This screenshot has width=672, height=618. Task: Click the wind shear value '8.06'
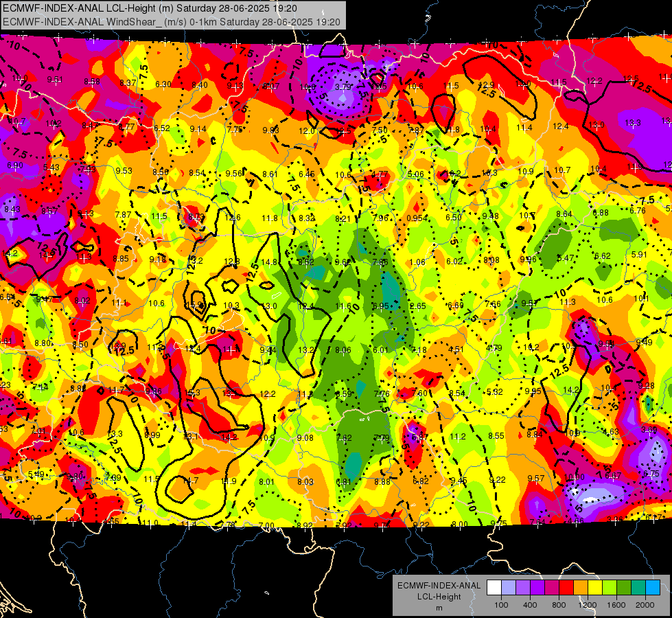(x=343, y=350)
